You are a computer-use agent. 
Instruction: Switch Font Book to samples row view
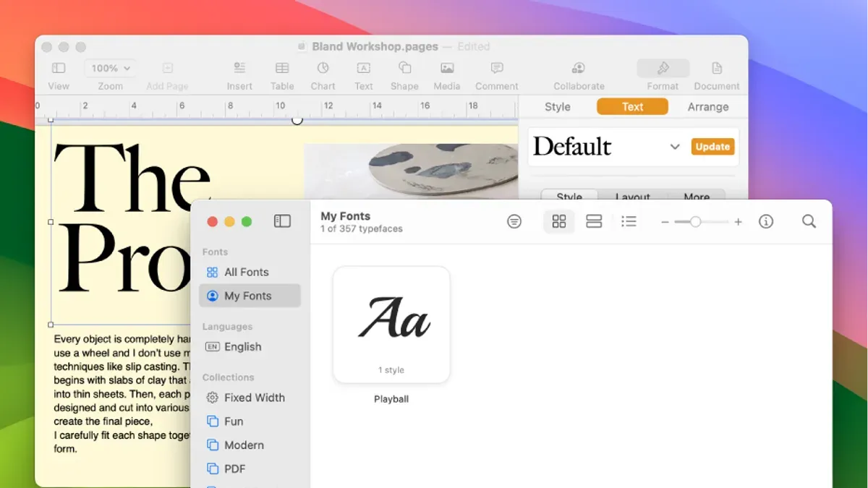[594, 221]
